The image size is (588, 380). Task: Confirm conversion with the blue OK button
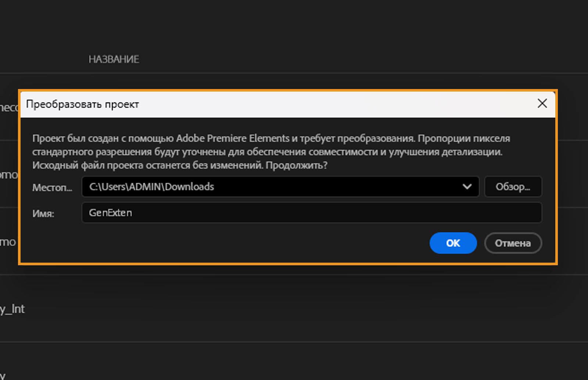pyautogui.click(x=453, y=243)
